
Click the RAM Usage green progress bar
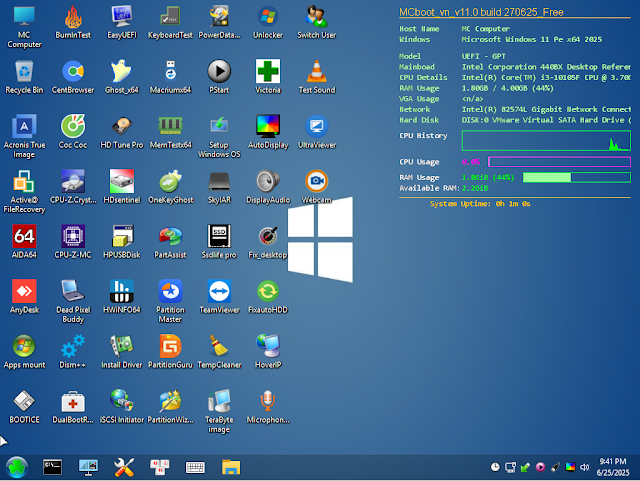577,177
